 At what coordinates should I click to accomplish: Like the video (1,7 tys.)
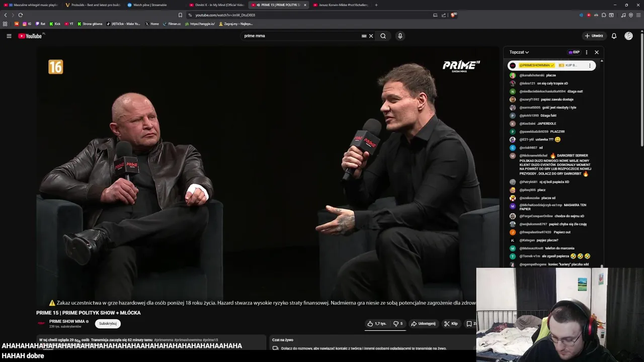coord(377,324)
